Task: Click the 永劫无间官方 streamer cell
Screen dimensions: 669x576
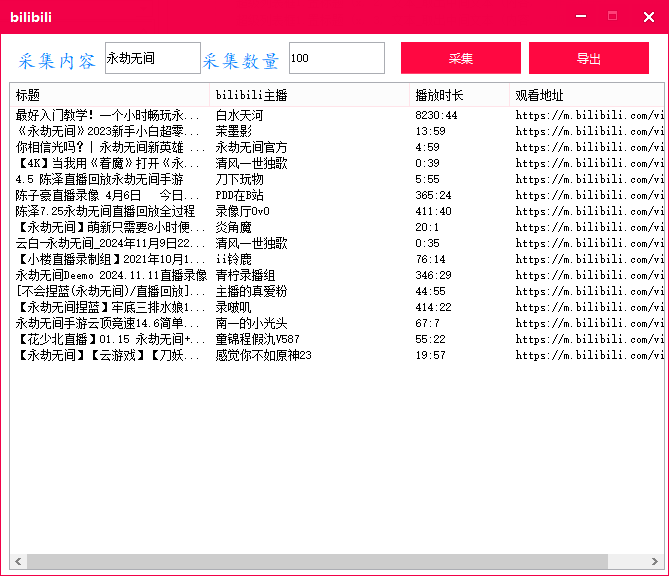Action: 251,148
